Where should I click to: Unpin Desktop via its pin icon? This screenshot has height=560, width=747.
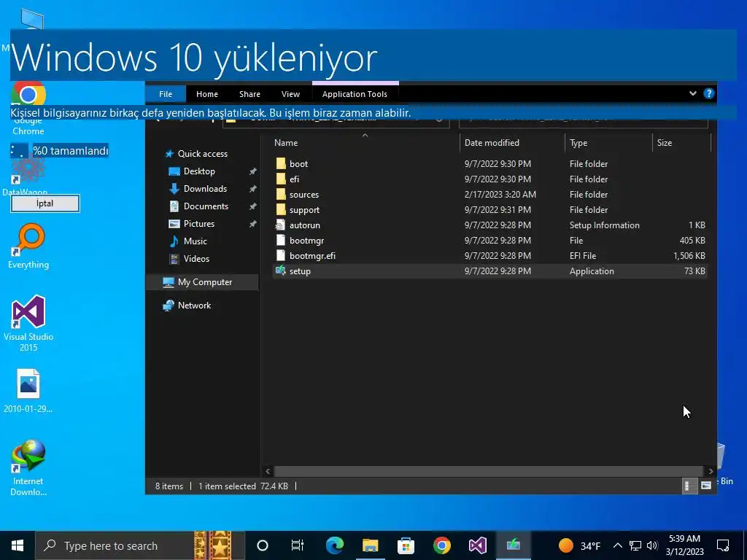253,171
